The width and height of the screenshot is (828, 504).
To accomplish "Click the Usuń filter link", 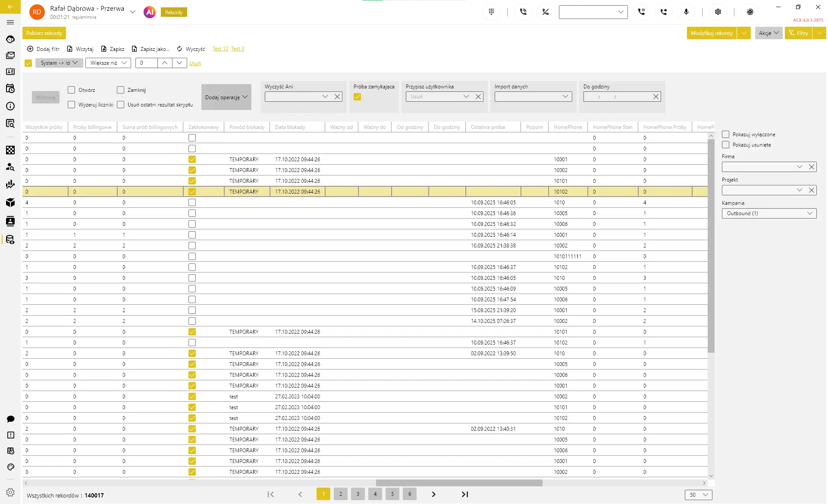I will (x=195, y=63).
